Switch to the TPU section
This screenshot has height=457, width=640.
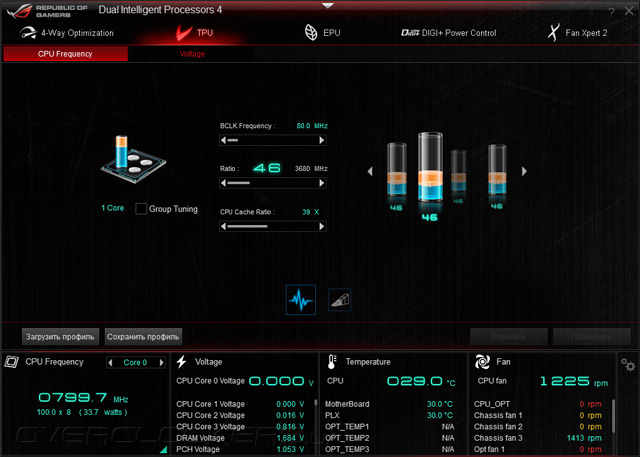point(195,33)
